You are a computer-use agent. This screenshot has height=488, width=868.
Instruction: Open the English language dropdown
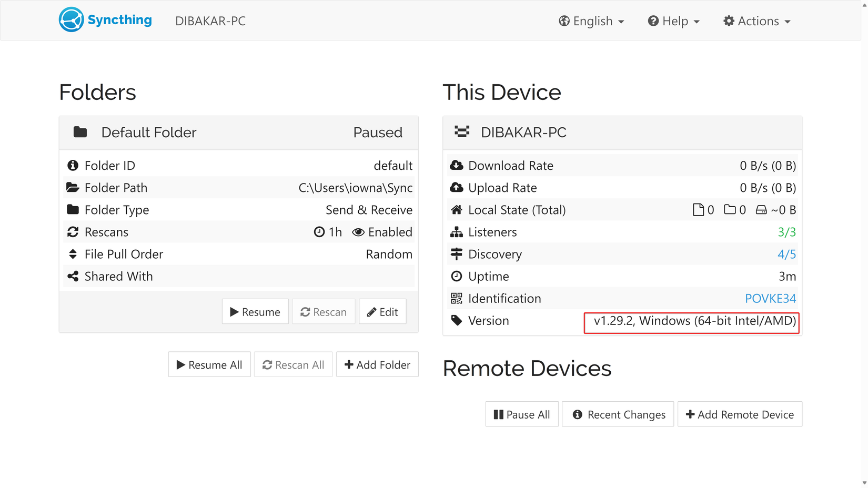pos(591,21)
